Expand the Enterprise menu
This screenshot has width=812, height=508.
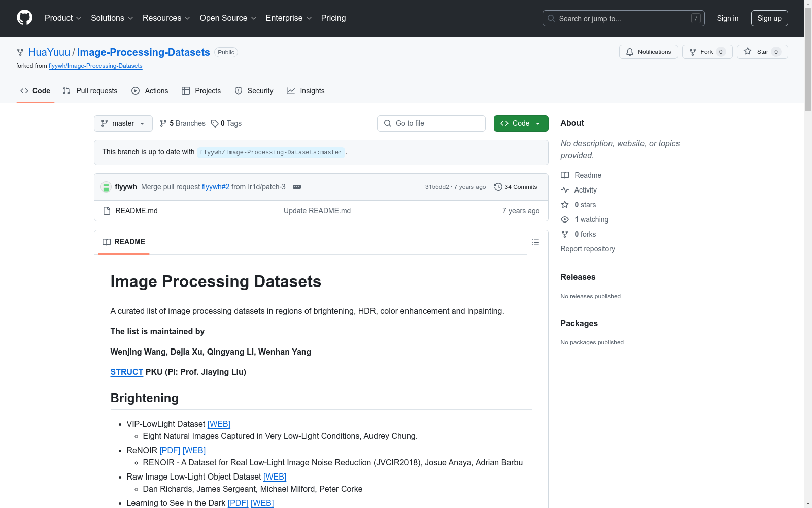pyautogui.click(x=289, y=18)
